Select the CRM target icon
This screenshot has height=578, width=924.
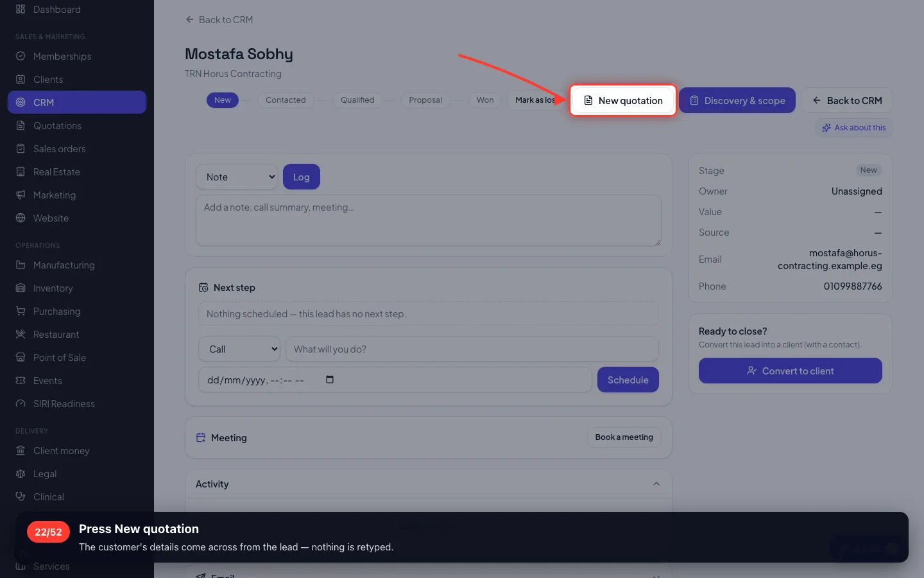click(x=21, y=103)
